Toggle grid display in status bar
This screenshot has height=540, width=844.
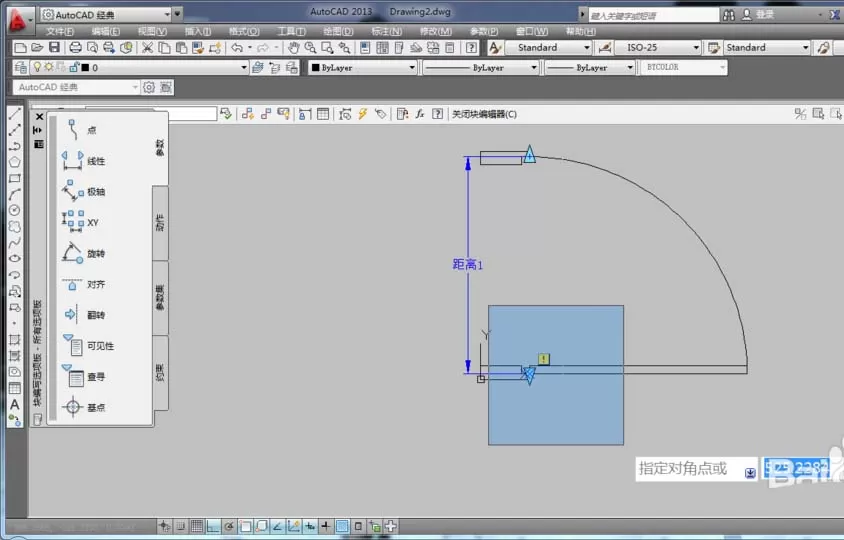pos(196,526)
